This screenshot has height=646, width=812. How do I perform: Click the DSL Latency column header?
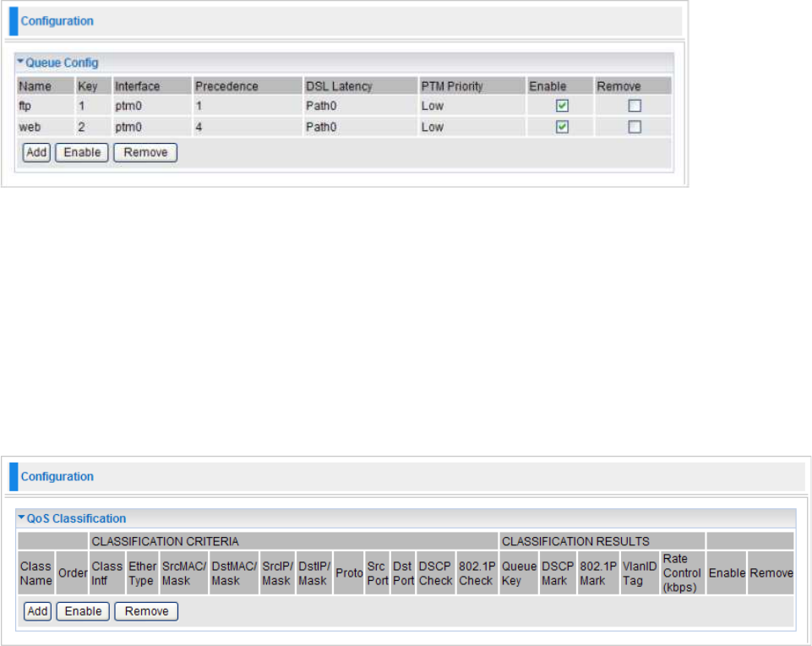[360, 86]
